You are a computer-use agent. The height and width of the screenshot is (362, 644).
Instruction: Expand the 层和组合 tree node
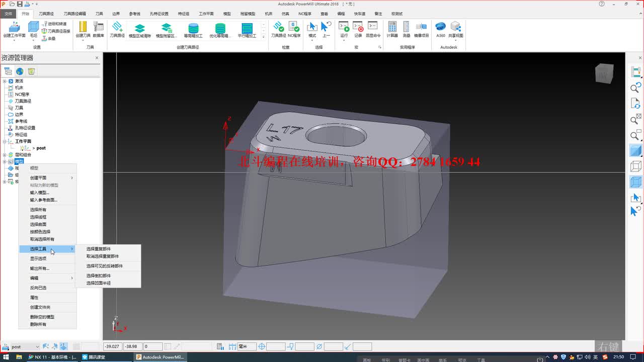tap(5, 155)
